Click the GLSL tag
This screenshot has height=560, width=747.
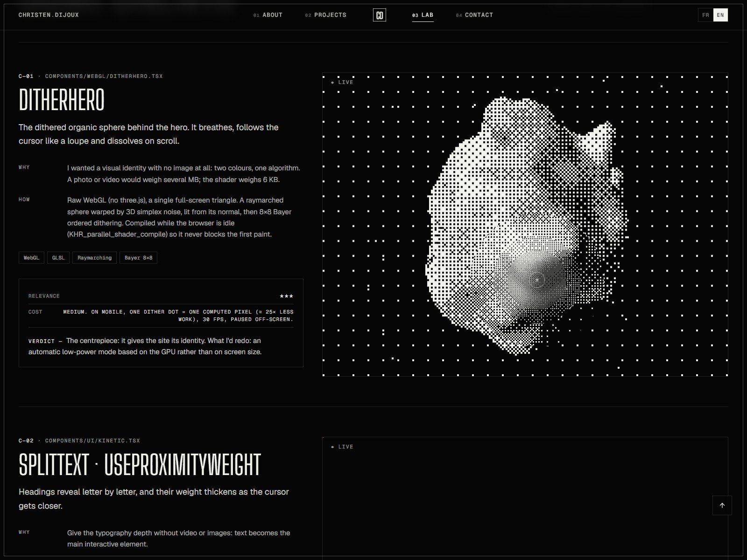point(58,258)
